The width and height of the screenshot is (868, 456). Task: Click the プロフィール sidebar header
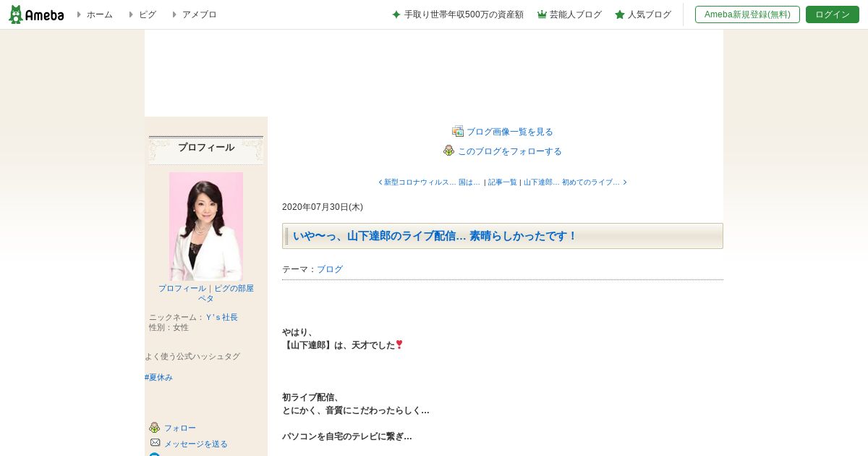click(206, 148)
